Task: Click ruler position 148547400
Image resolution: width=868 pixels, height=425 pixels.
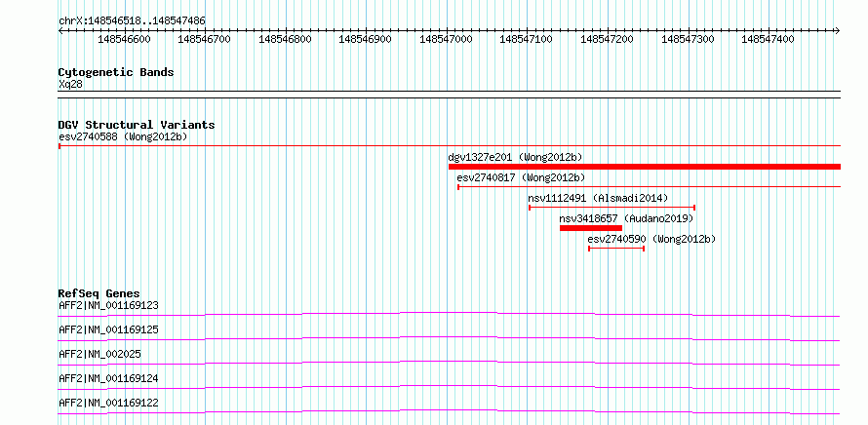Action: [x=769, y=39]
